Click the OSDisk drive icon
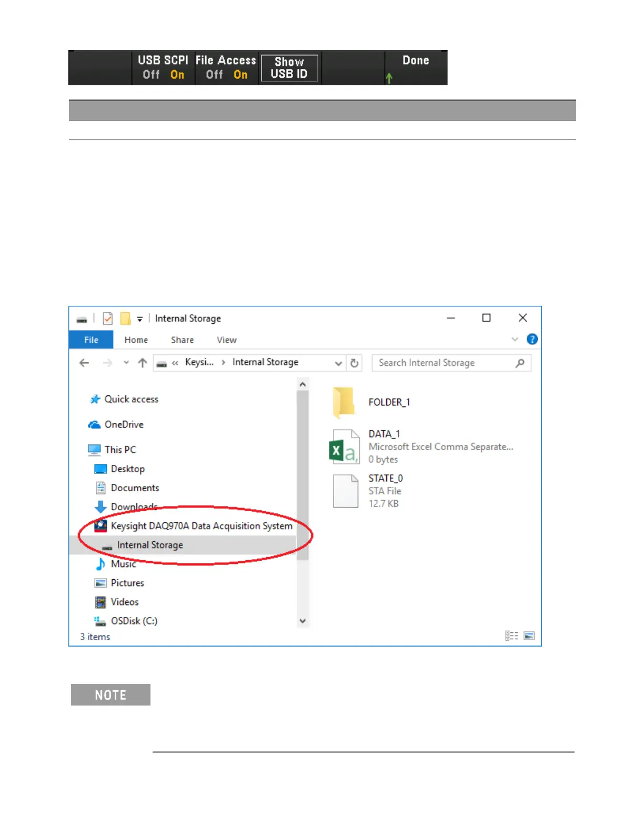Screen dimensions: 644x834 tap(100, 621)
